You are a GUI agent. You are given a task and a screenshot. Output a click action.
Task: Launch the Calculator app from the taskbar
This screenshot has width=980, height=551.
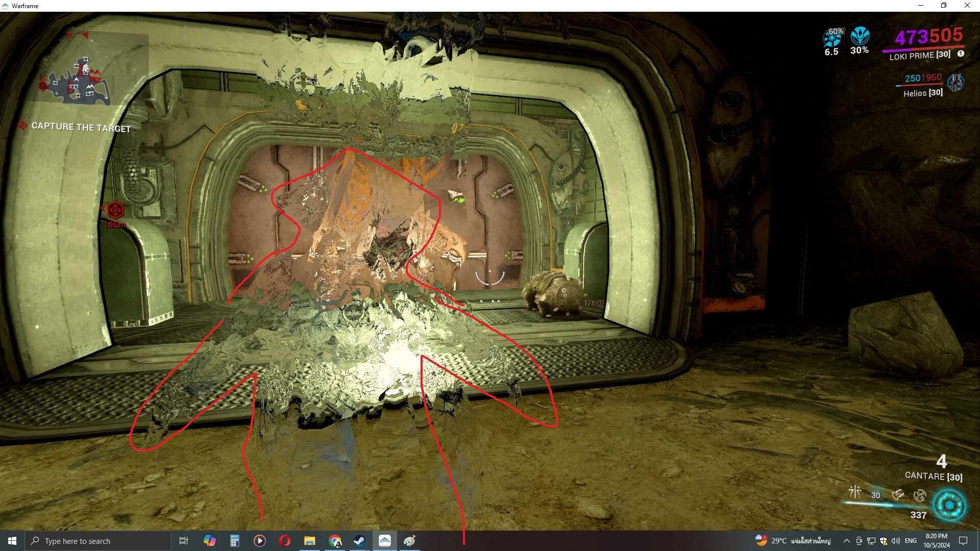[235, 540]
